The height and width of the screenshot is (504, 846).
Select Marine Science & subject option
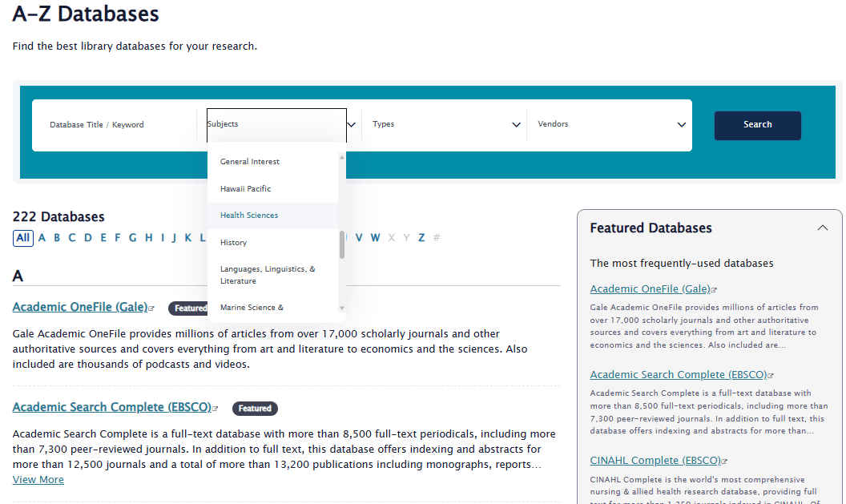click(273, 307)
